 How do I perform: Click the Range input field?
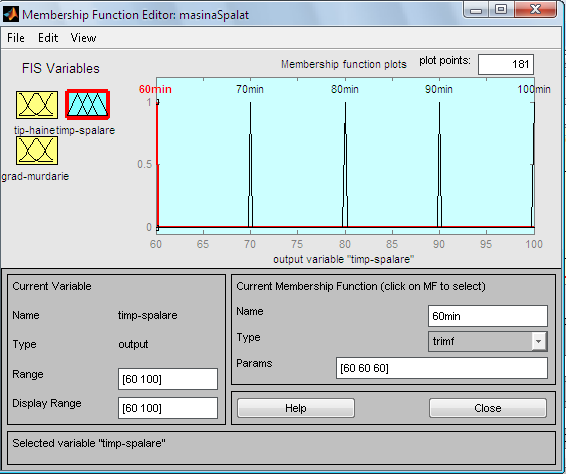[x=168, y=379]
